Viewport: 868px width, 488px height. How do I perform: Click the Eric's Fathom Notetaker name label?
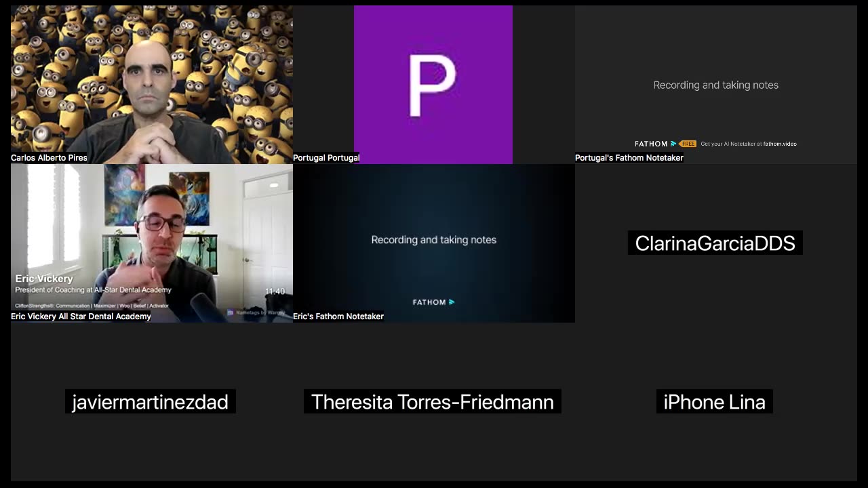tap(338, 317)
